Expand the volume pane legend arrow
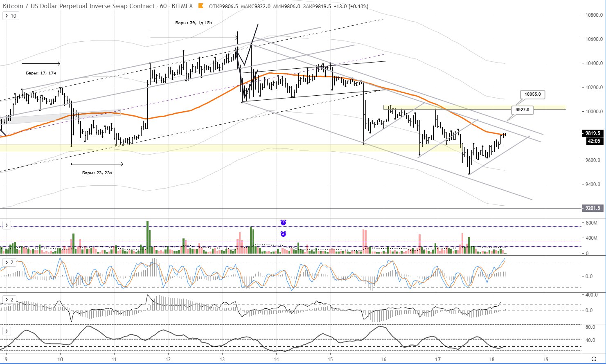 (7, 225)
